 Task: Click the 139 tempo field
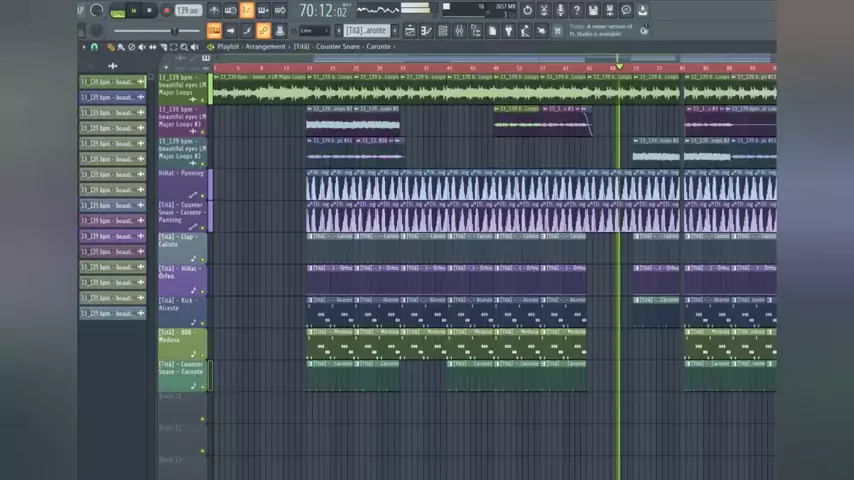click(x=188, y=10)
